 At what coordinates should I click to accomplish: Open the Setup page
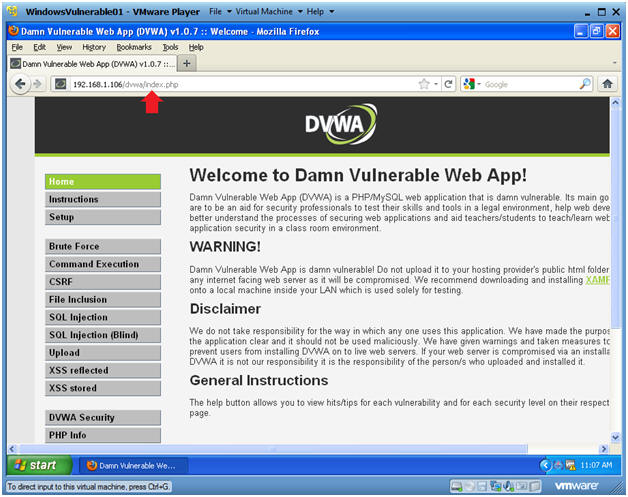103,217
